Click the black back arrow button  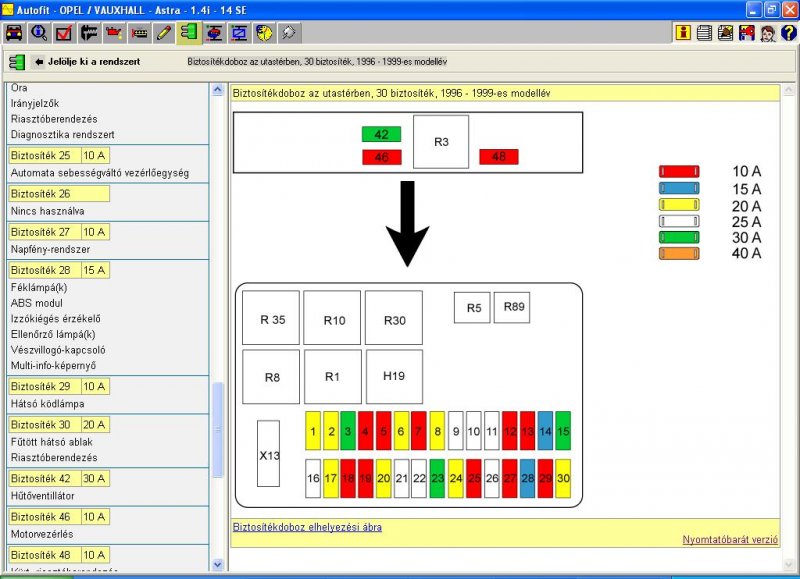coord(38,62)
